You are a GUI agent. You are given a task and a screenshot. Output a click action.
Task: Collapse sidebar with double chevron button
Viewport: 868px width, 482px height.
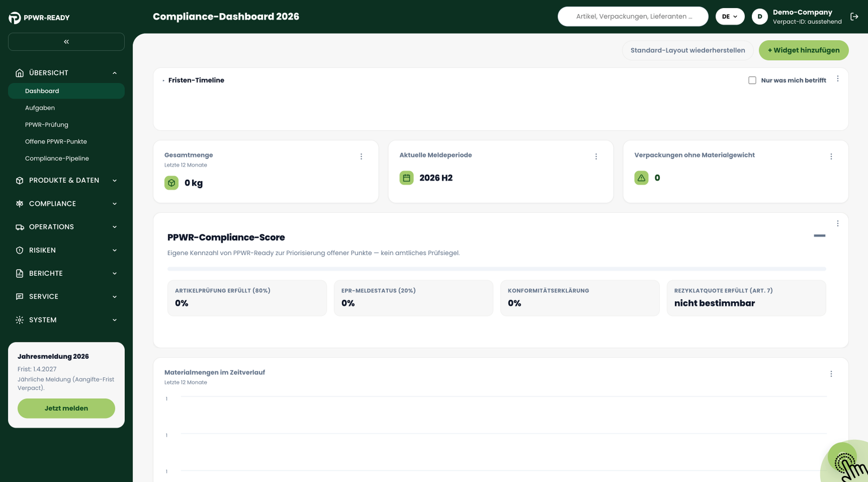tap(66, 42)
